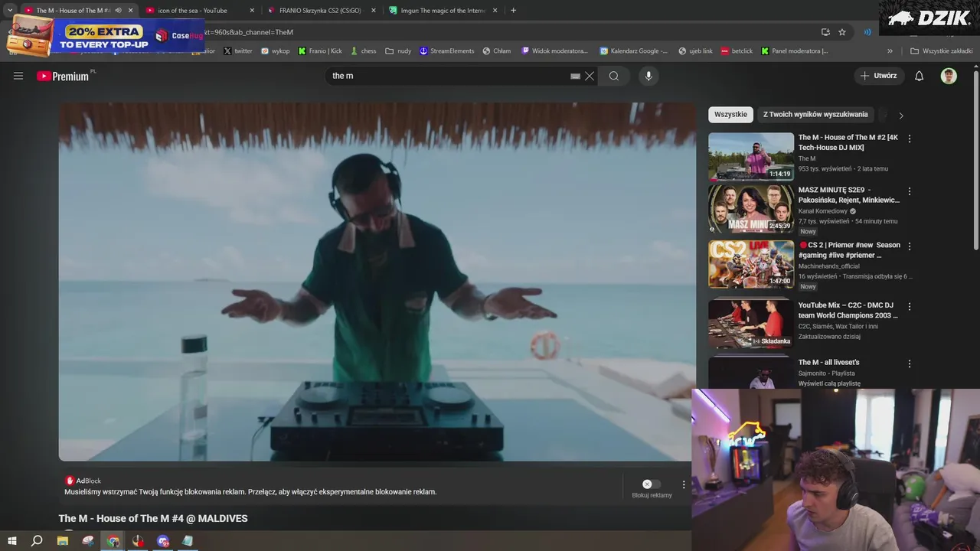Go to YouTube Premium home logo

(x=64, y=76)
